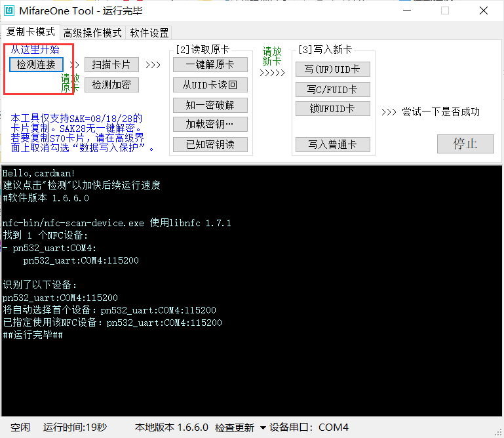Close the MifareOne Tool window

(484, 10)
